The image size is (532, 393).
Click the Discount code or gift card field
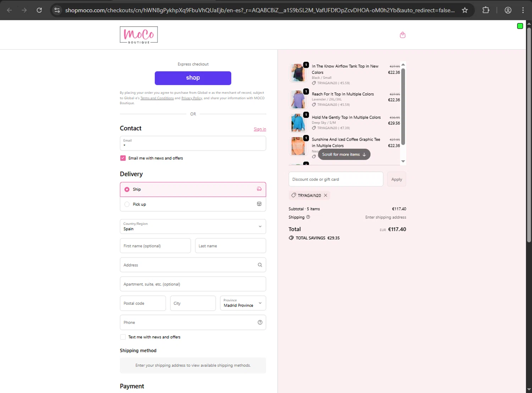tap(336, 179)
